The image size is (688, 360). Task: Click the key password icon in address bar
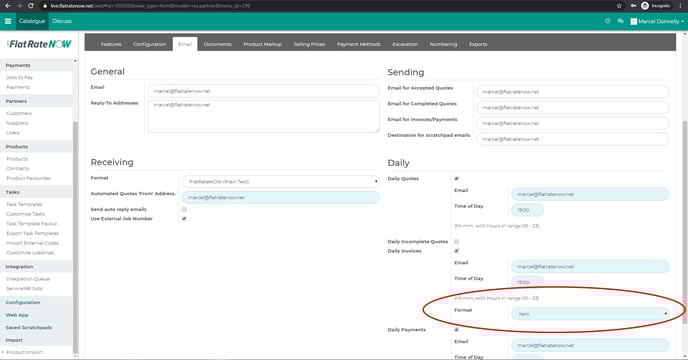tap(633, 6)
